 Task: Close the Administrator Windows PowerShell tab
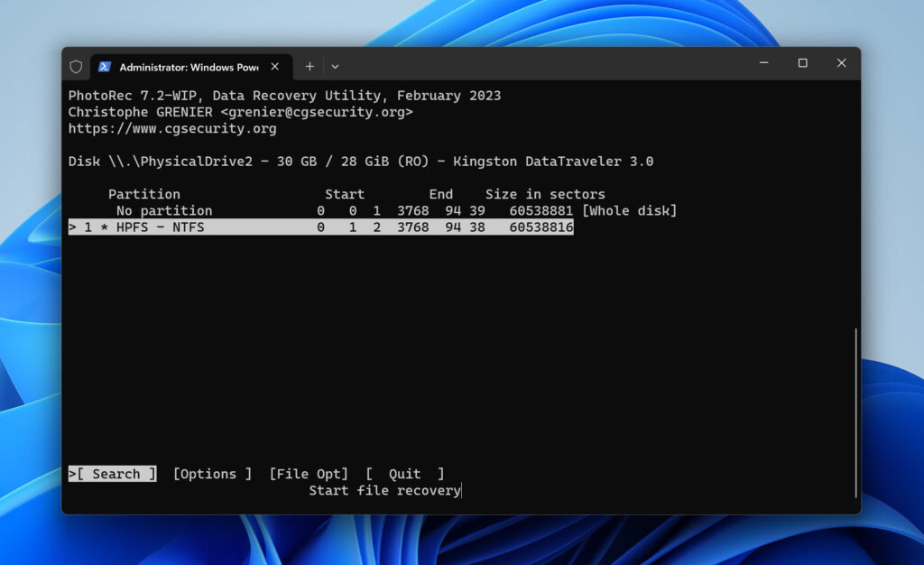(275, 67)
